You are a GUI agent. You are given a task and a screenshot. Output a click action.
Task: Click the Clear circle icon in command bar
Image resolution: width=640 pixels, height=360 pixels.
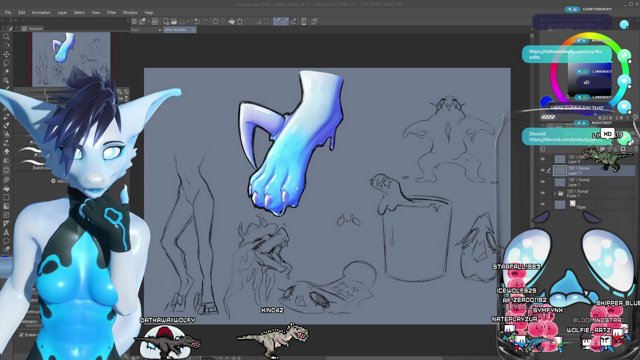pyautogui.click(x=216, y=22)
